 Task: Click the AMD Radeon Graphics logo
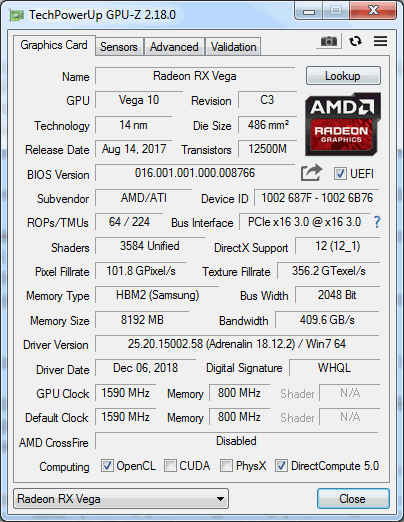tap(343, 124)
